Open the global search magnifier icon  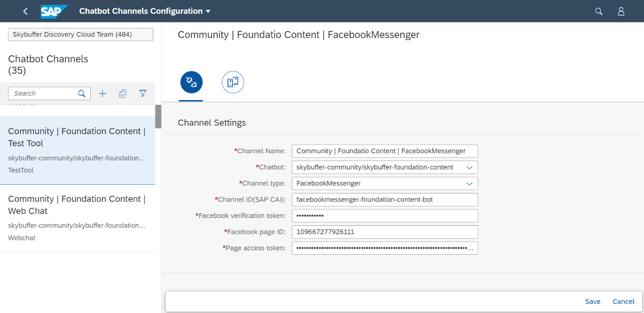pos(599,11)
